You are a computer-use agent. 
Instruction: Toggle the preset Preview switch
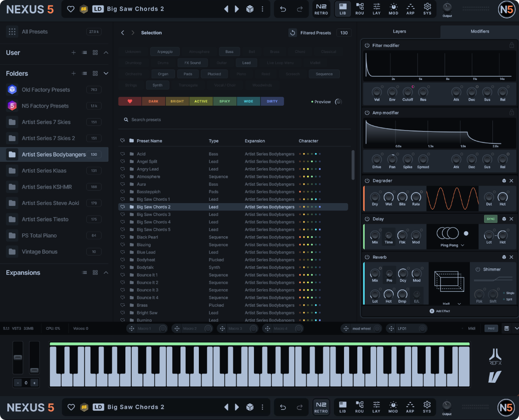coord(338,102)
